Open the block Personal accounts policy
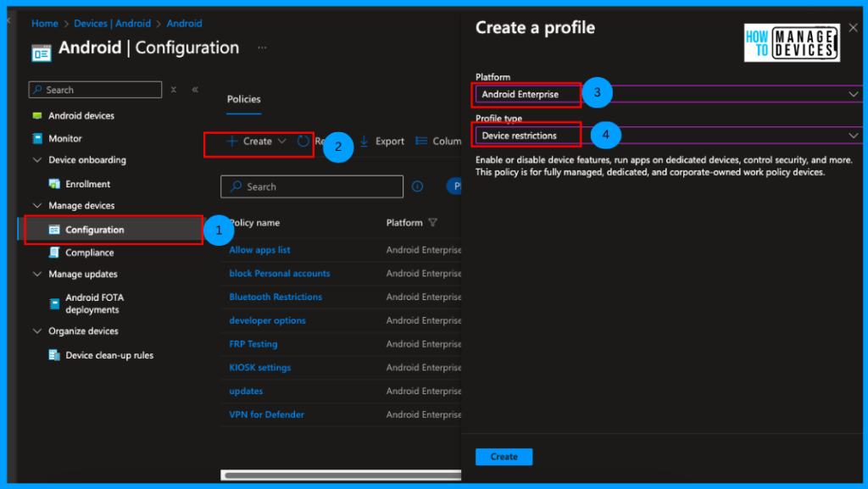This screenshot has height=489, width=868. [280, 273]
